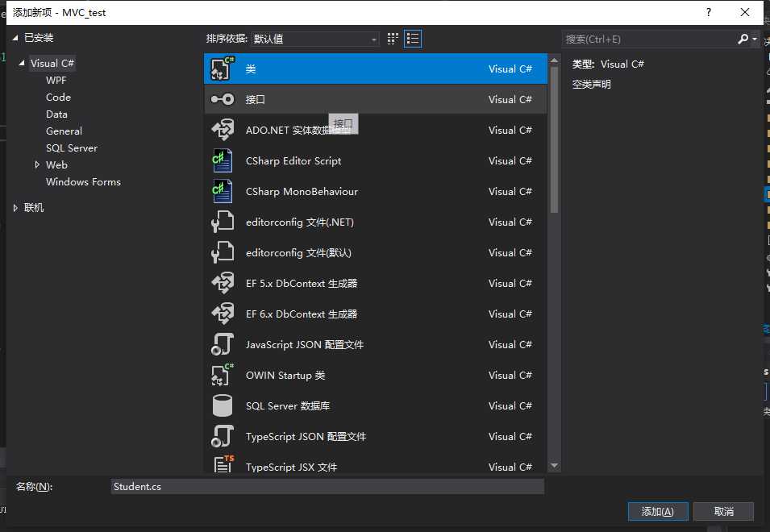Click template list scroll down arrow

(555, 466)
